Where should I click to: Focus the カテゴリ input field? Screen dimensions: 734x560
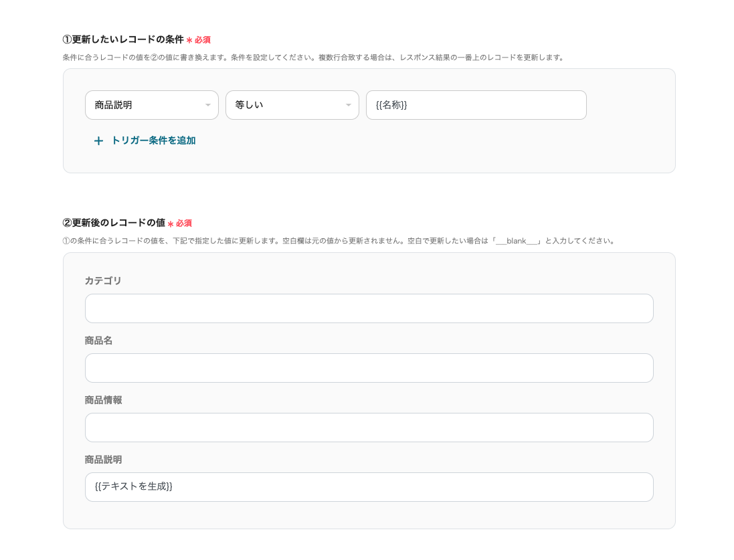[x=369, y=308]
